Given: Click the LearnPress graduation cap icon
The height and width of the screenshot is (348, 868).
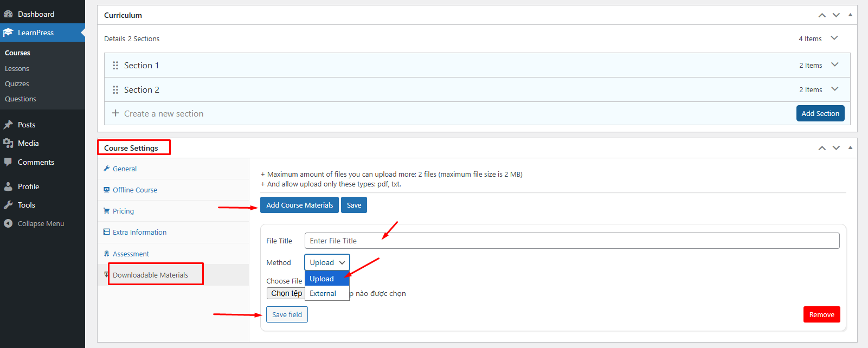Looking at the screenshot, I should [x=8, y=33].
